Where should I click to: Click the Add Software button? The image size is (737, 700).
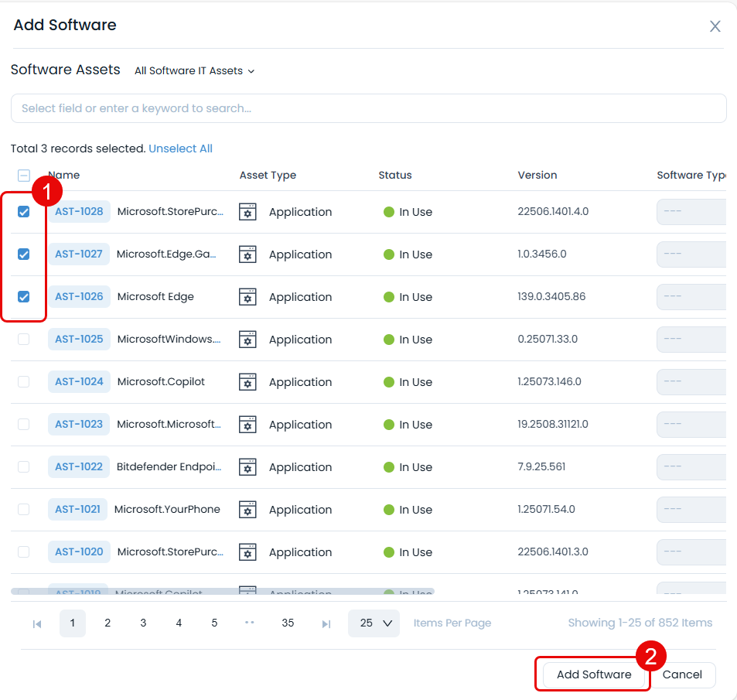coord(593,674)
